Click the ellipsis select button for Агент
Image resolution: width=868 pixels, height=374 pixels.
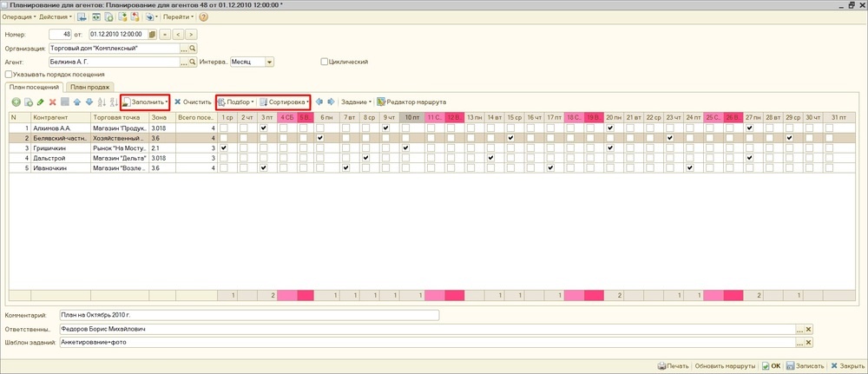[184, 62]
